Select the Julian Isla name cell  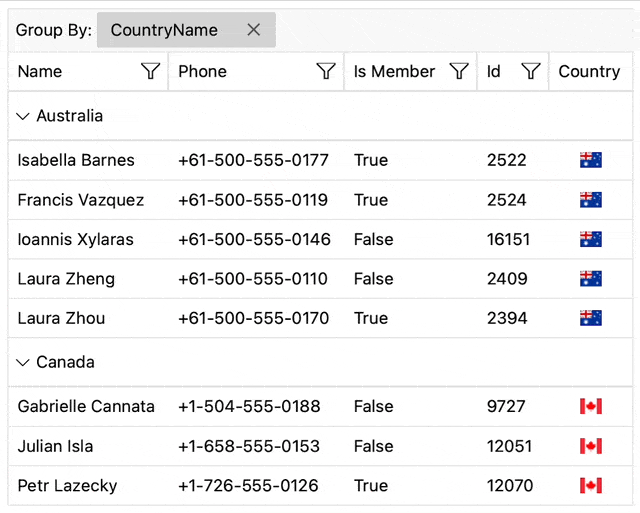[x=55, y=446]
